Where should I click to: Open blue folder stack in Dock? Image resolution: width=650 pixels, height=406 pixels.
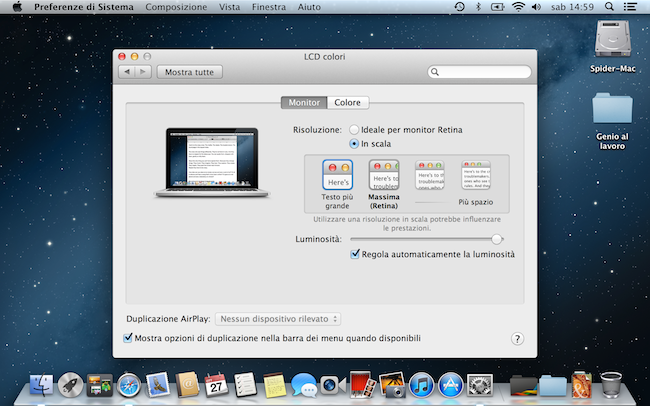point(553,385)
